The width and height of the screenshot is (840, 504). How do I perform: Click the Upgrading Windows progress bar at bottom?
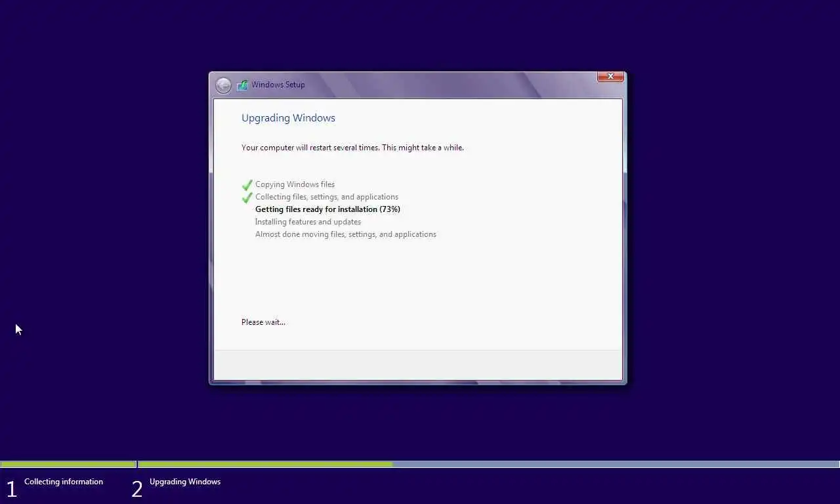coord(488,465)
